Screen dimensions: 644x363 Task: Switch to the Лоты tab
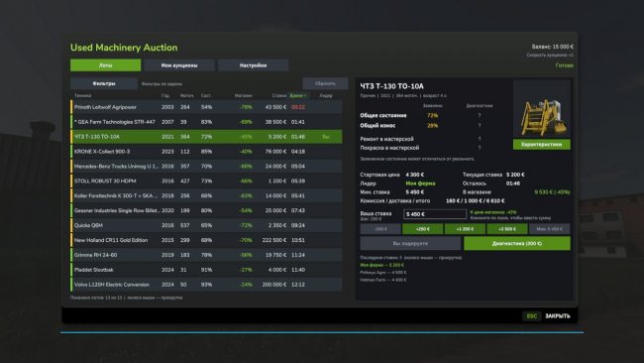(105, 64)
